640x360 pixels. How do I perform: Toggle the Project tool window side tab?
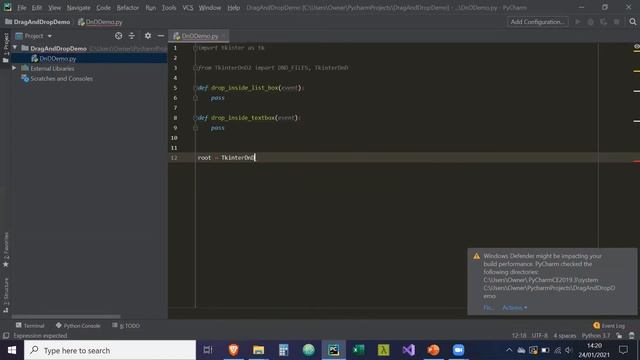6,48
